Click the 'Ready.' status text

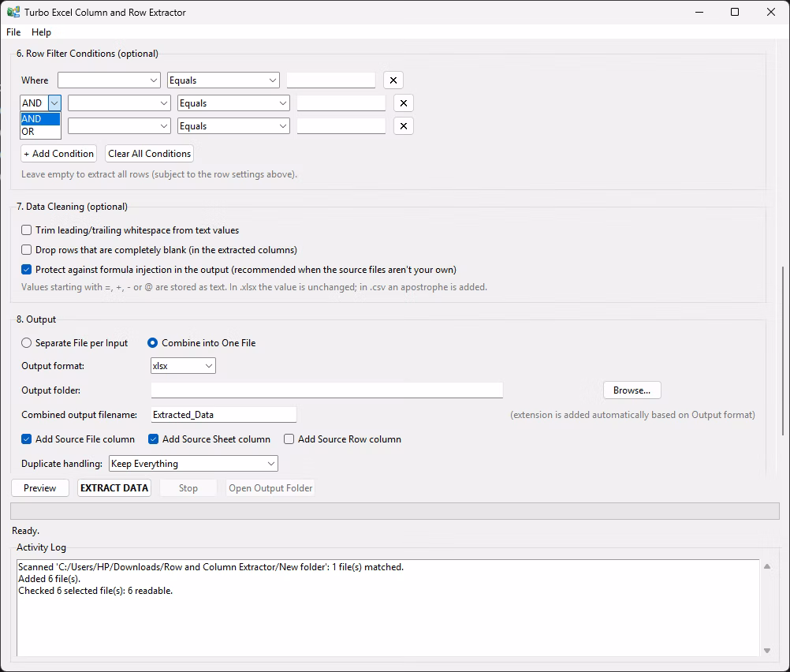tap(26, 531)
